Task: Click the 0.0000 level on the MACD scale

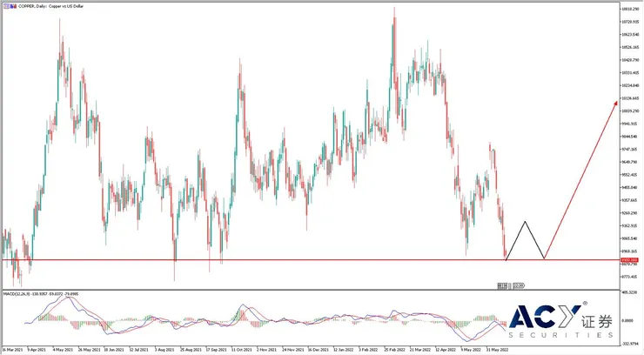Action: pos(627,320)
